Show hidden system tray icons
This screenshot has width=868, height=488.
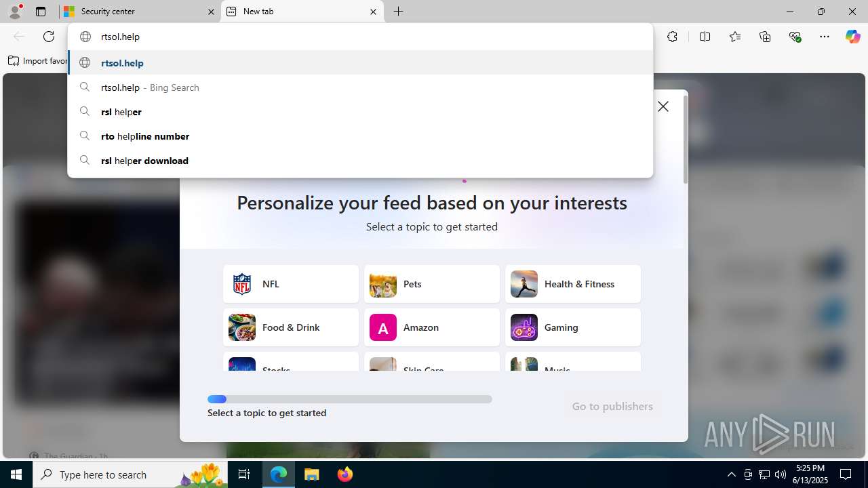731,474
